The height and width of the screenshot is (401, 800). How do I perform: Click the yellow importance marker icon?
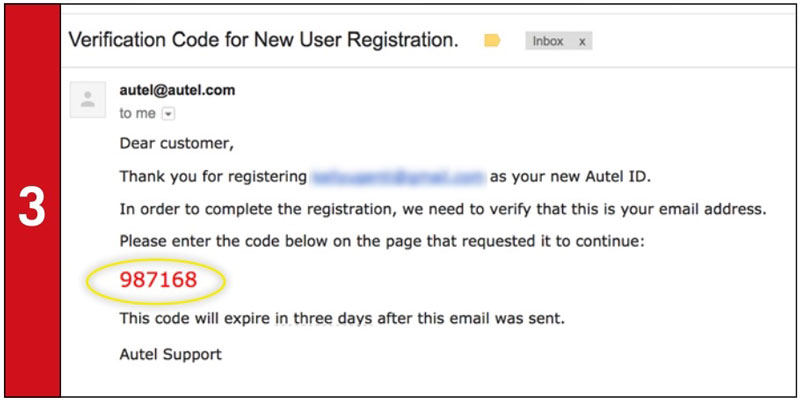(492, 41)
